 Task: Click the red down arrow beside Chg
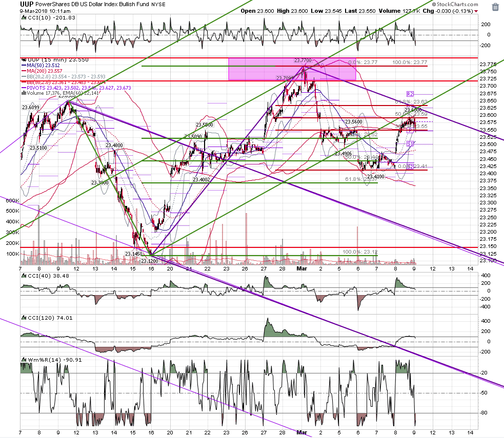(x=476, y=12)
